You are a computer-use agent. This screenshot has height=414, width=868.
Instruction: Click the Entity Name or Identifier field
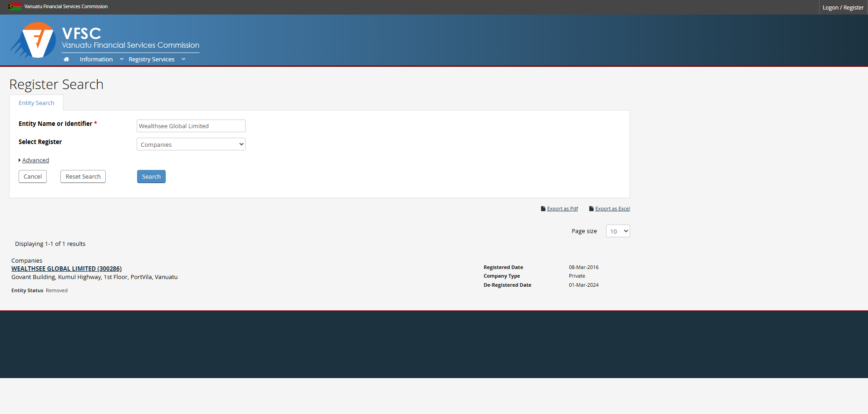tap(191, 126)
